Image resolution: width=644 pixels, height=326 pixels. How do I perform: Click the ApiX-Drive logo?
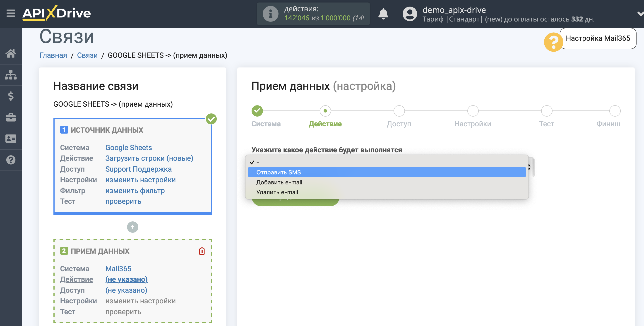pyautogui.click(x=57, y=13)
